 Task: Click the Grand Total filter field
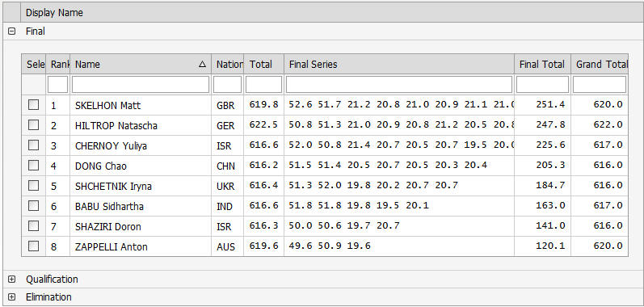pyautogui.click(x=600, y=85)
